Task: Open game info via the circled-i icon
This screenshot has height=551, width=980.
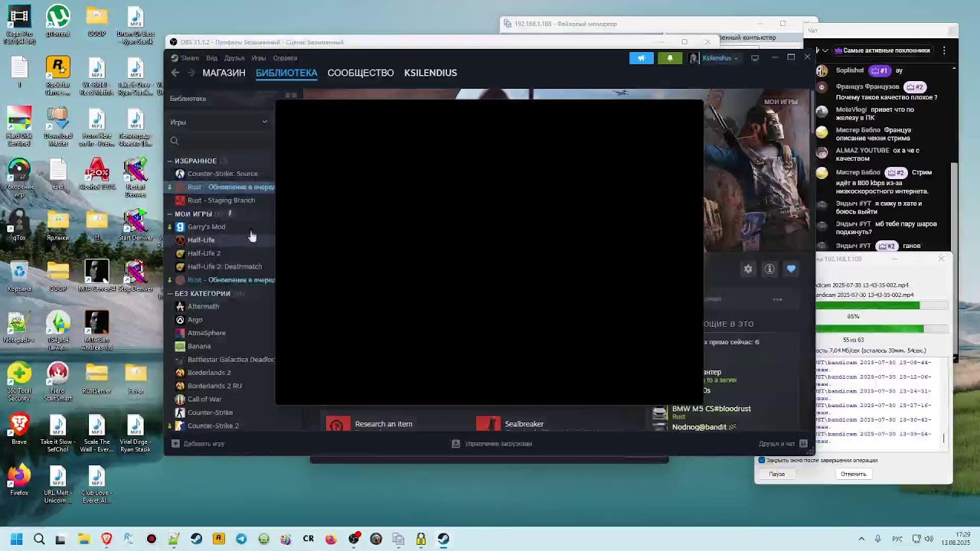Action: click(769, 269)
